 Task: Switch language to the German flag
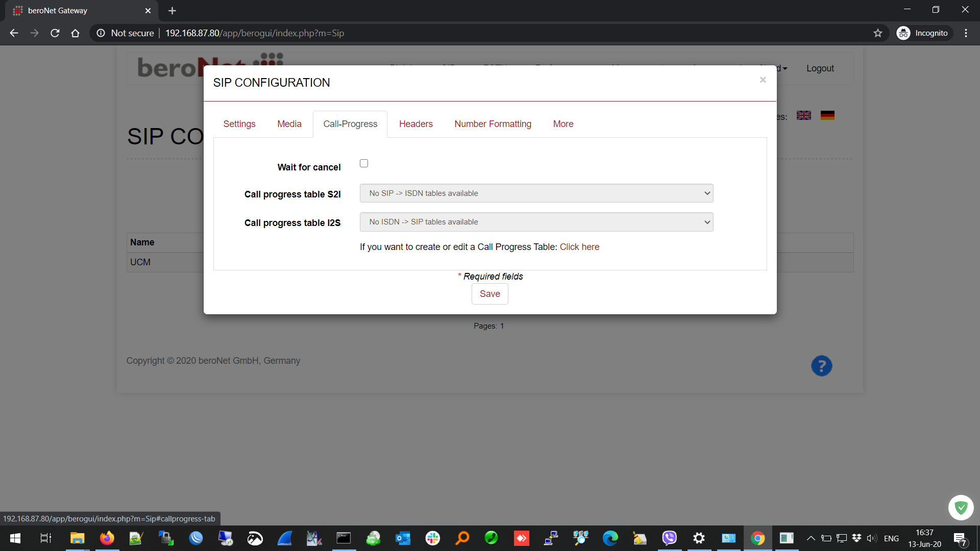pos(827,116)
